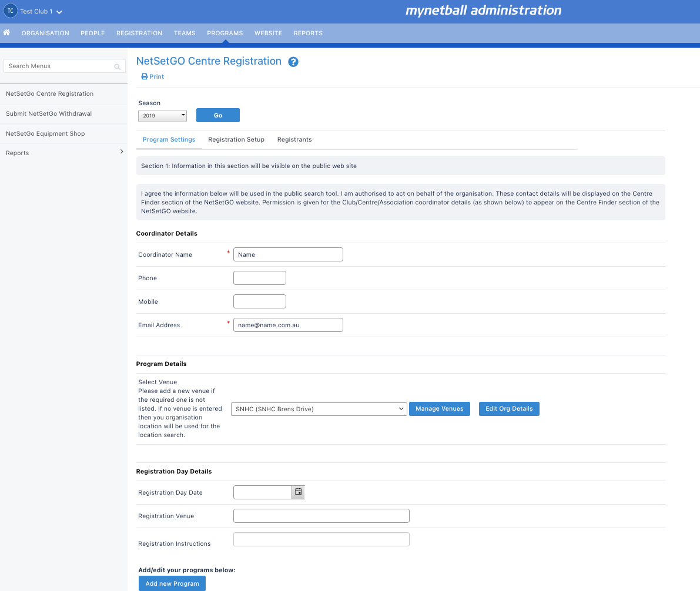This screenshot has height=591, width=700.
Task: Click the TC club avatar icon
Action: tap(10, 11)
